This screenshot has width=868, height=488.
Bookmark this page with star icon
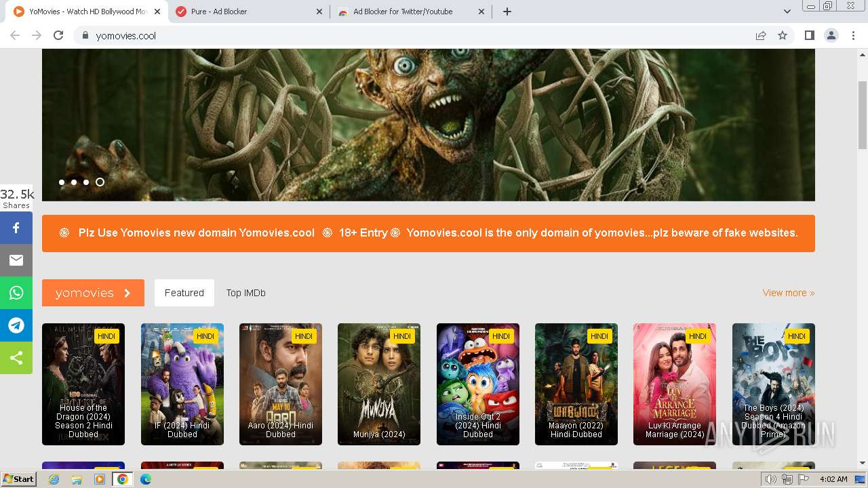pos(783,35)
